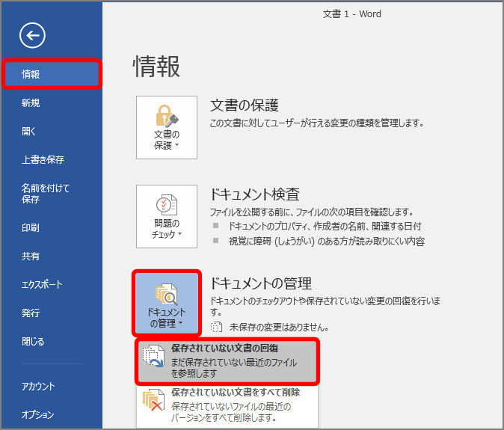
Task: Click the ドキュメントの管理 heading text
Action: tap(261, 283)
